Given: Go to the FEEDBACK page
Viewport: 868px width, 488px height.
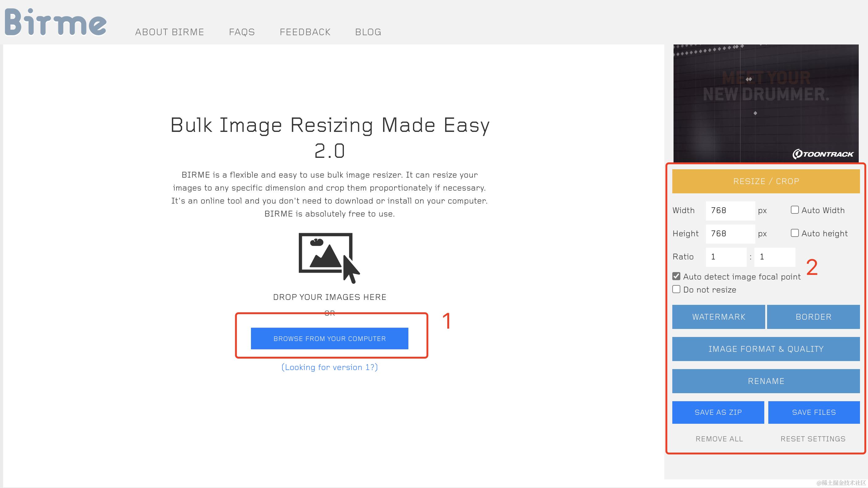Looking at the screenshot, I should [x=305, y=32].
